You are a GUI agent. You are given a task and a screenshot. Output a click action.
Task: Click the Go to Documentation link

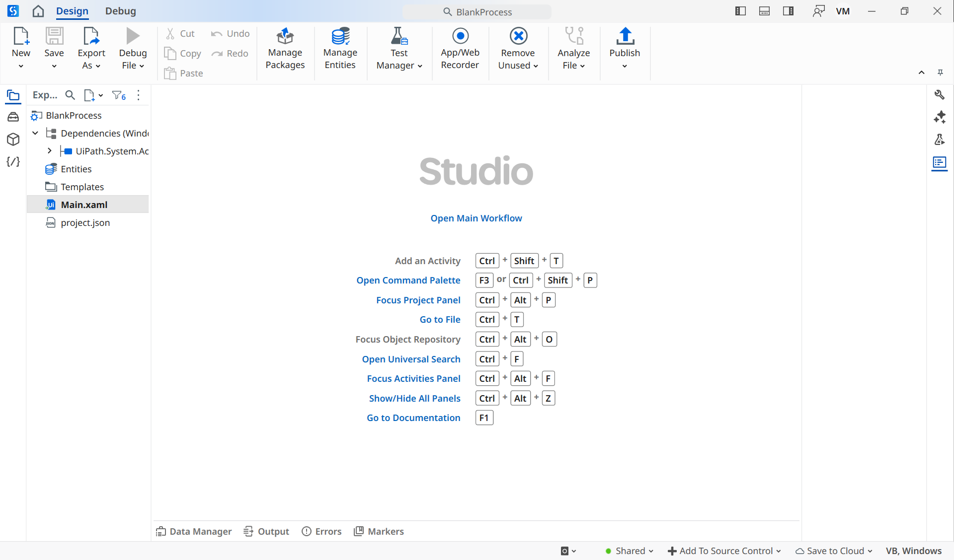pos(413,418)
